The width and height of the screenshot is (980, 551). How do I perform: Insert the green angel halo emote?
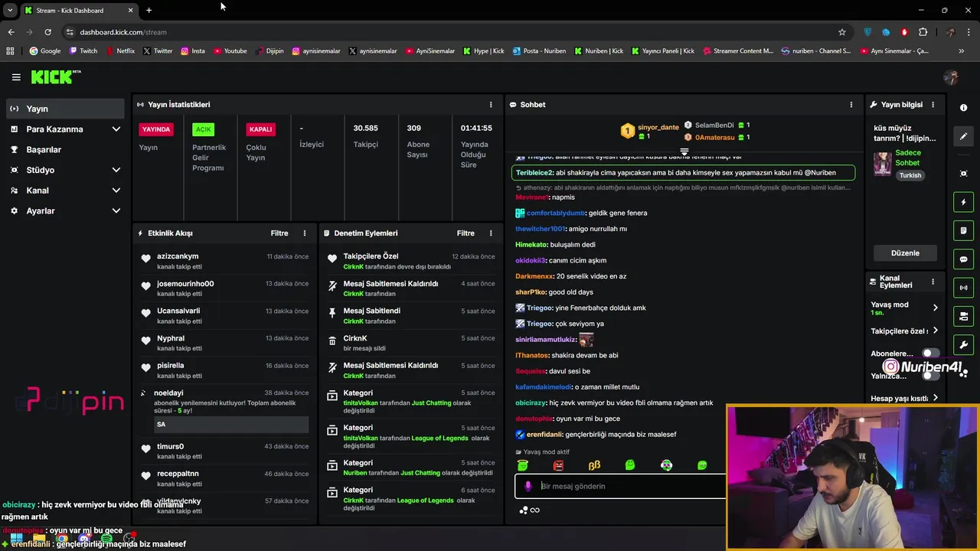pyautogui.click(x=523, y=465)
